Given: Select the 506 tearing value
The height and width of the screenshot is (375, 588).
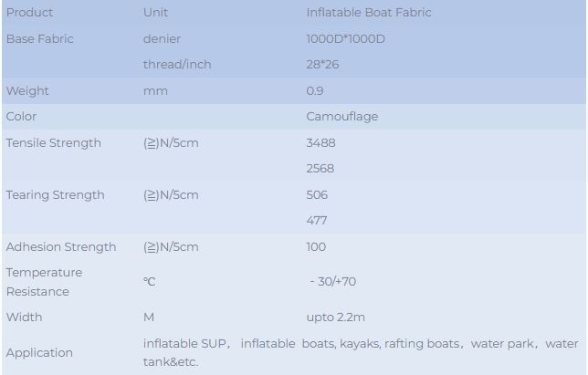Looking at the screenshot, I should [x=317, y=194].
